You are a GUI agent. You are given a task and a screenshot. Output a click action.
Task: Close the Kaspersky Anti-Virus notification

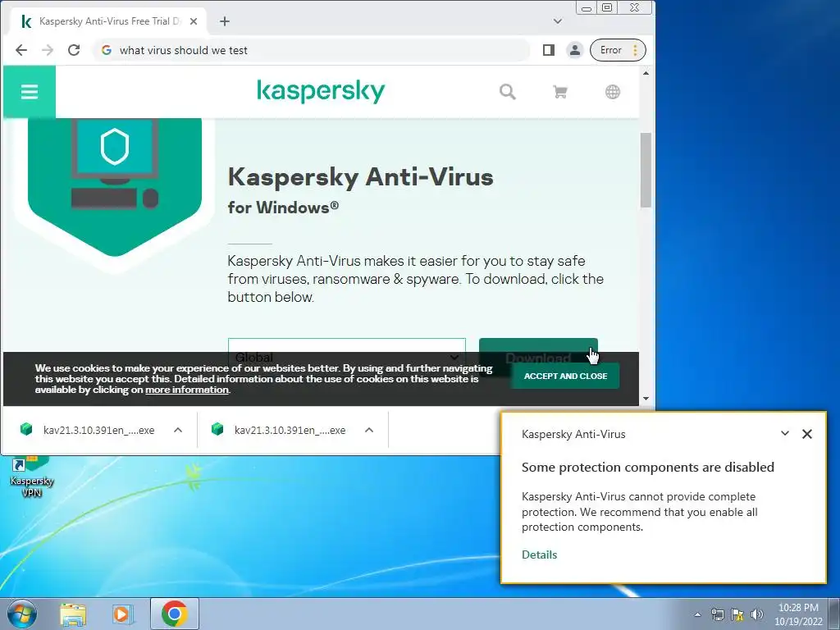pos(807,434)
